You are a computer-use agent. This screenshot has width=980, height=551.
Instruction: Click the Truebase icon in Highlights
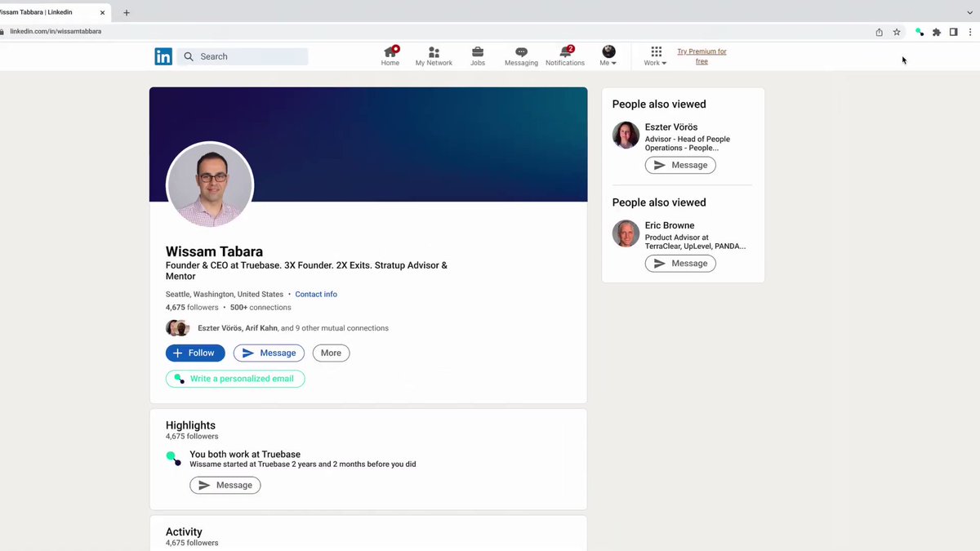(x=173, y=458)
